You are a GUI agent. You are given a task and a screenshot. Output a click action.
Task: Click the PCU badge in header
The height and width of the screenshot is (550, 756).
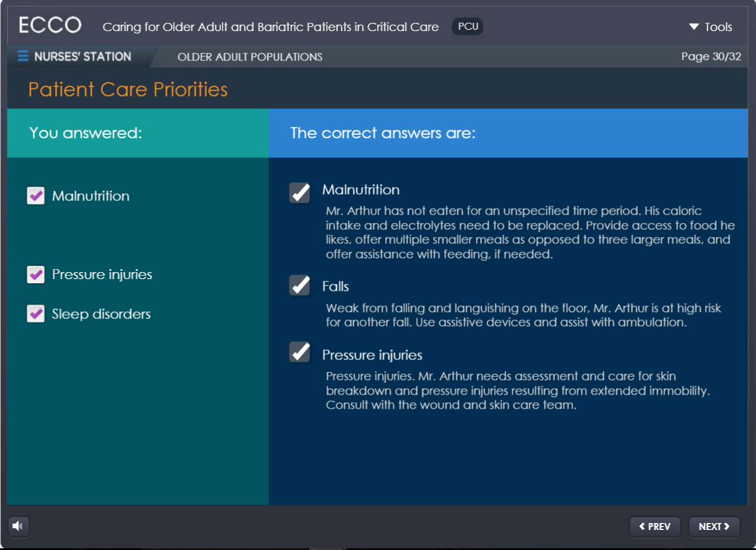pyautogui.click(x=468, y=26)
